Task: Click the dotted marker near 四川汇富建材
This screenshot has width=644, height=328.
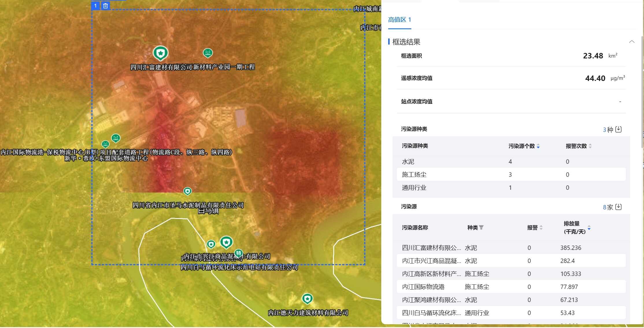Action: (x=208, y=53)
